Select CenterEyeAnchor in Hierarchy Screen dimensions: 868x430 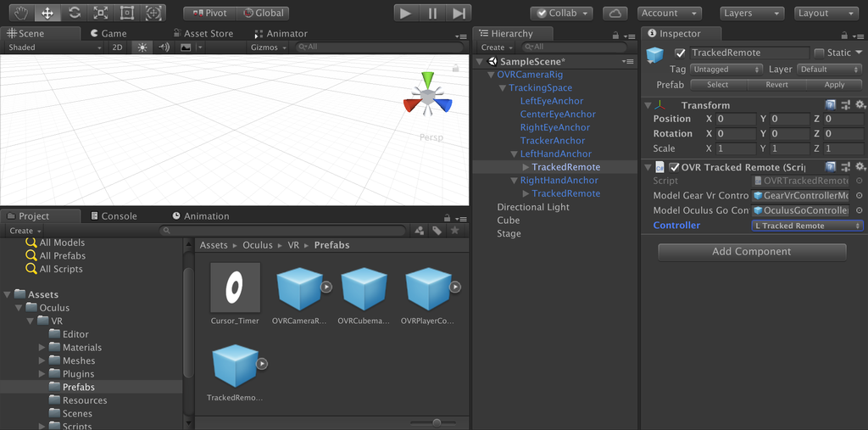pos(558,114)
